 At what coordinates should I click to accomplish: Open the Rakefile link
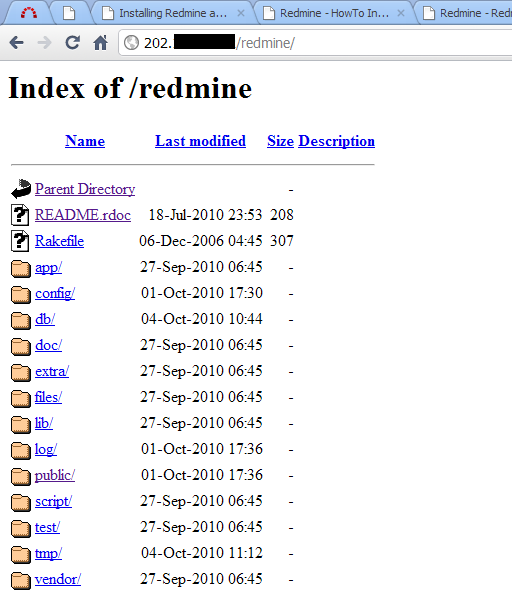59,241
